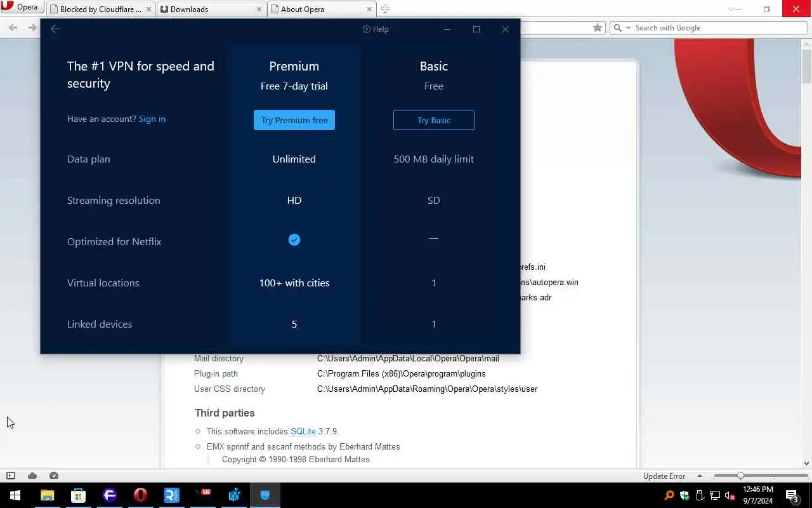Open the blue R app in taskbar

point(171,495)
